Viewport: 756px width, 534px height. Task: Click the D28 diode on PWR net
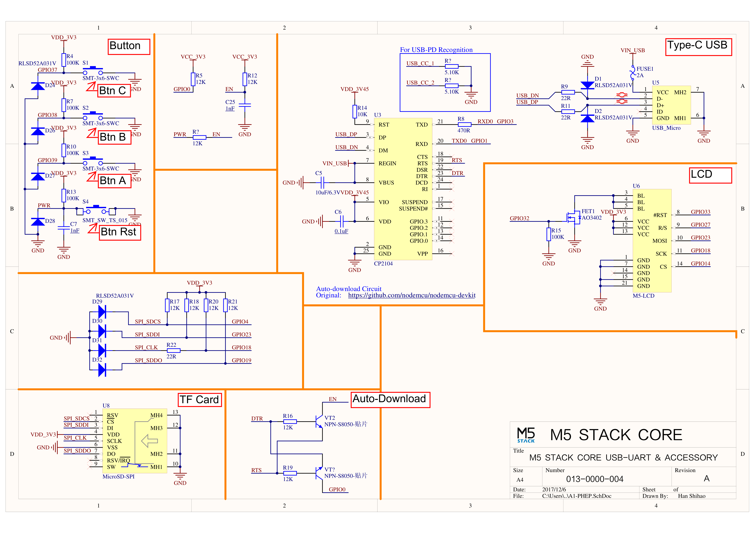click(38, 222)
